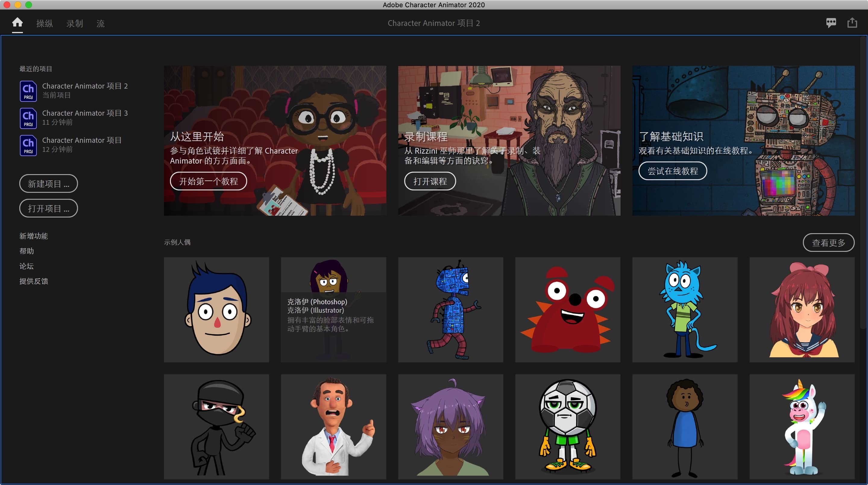The width and height of the screenshot is (868, 485).
Task: Click the 打开课程 button
Action: coord(430,181)
